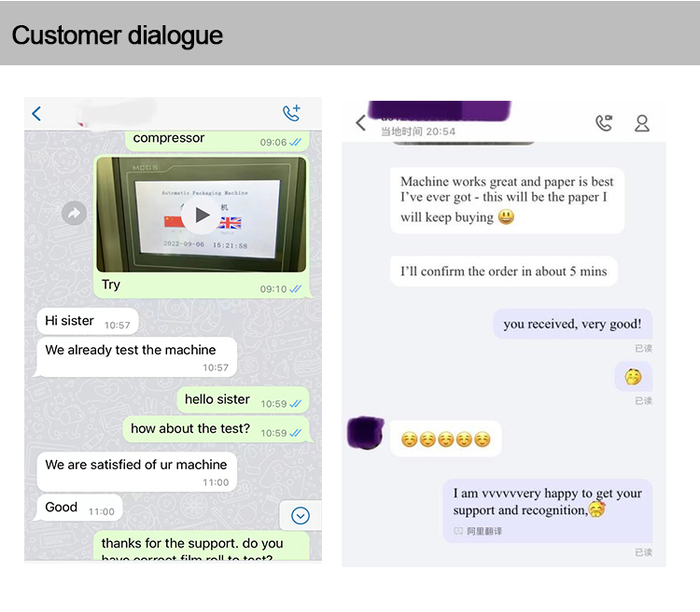Viewport: 700px width, 612px height.
Task: Select the 'We are satisfied of ur machine' message
Action: 136,472
